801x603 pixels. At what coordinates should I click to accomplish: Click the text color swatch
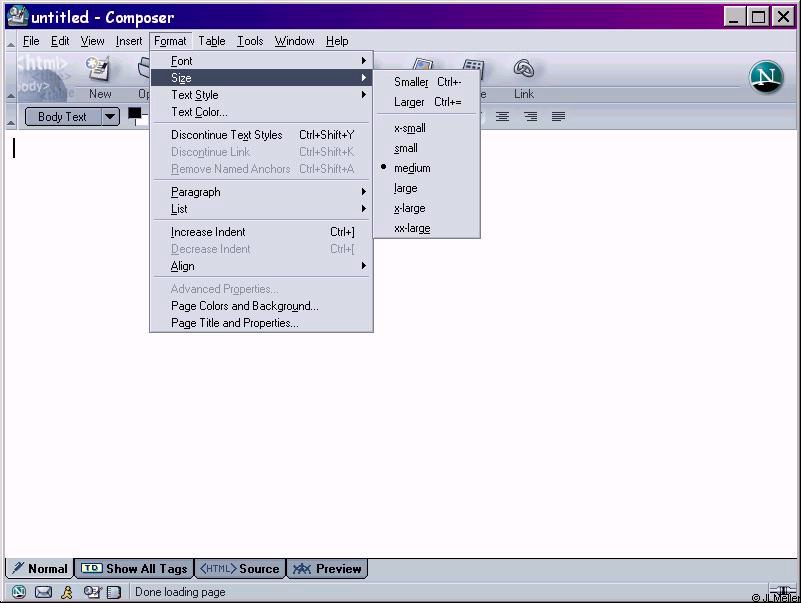(135, 114)
